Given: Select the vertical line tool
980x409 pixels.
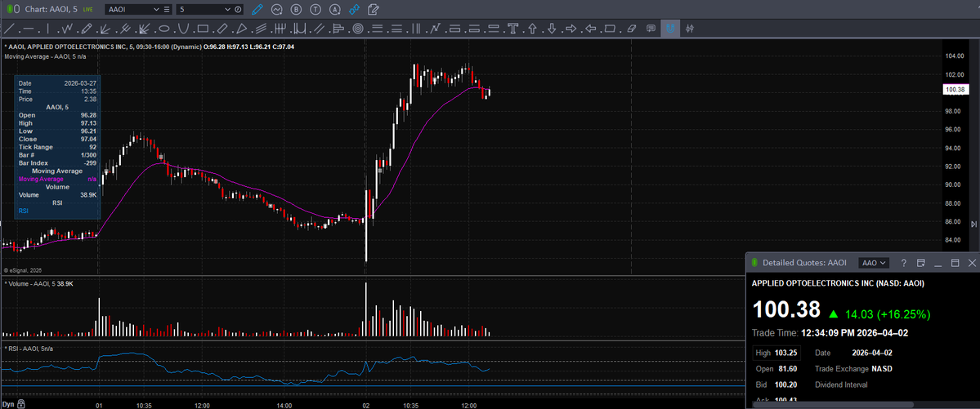Looking at the screenshot, I should (47, 28).
